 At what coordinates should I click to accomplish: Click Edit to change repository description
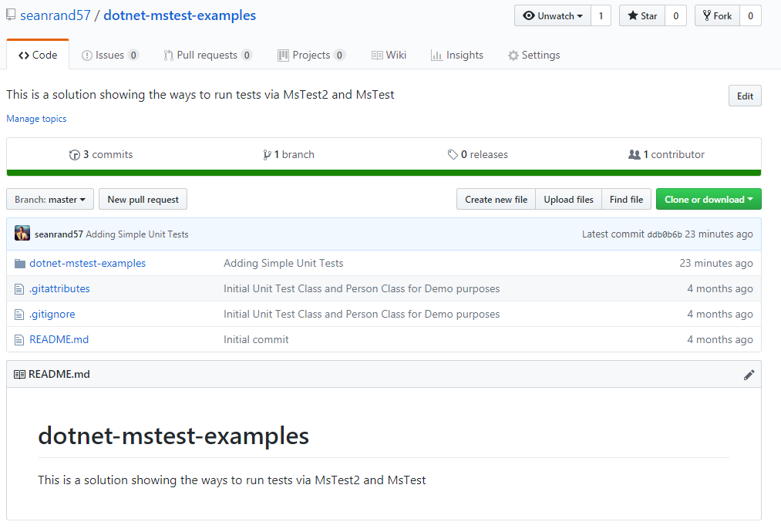[745, 96]
